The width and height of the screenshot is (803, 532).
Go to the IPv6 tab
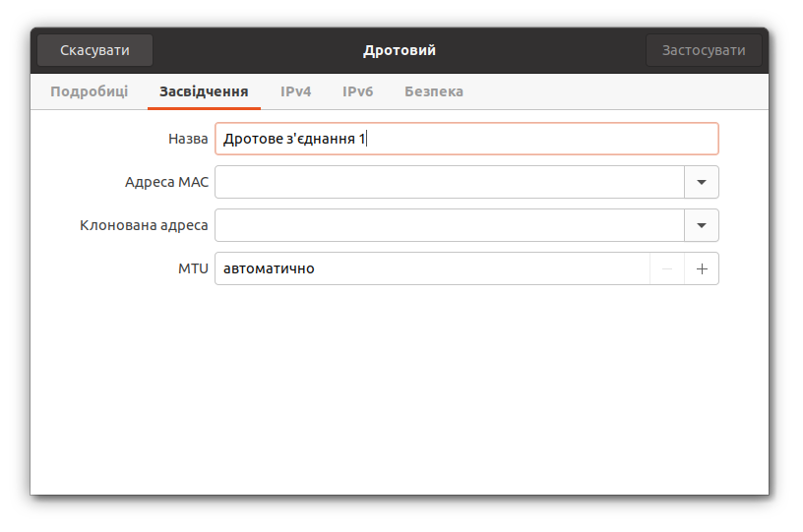point(357,91)
